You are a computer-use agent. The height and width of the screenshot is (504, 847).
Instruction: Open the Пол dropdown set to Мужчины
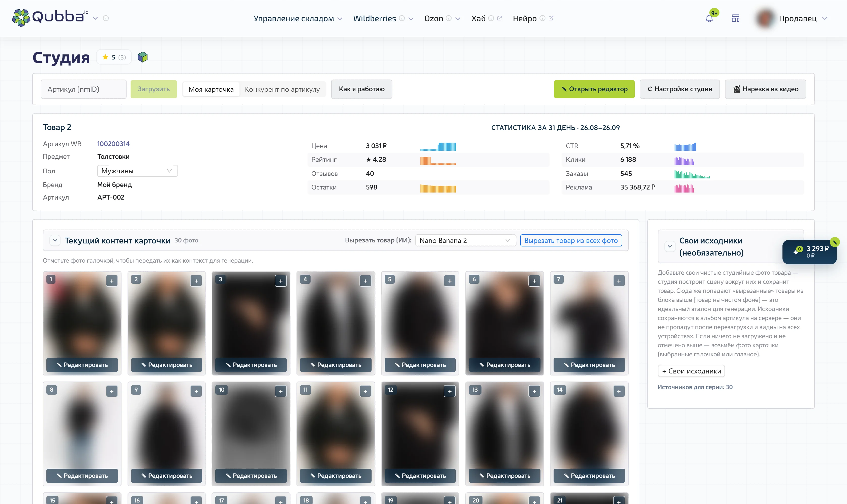pos(137,171)
